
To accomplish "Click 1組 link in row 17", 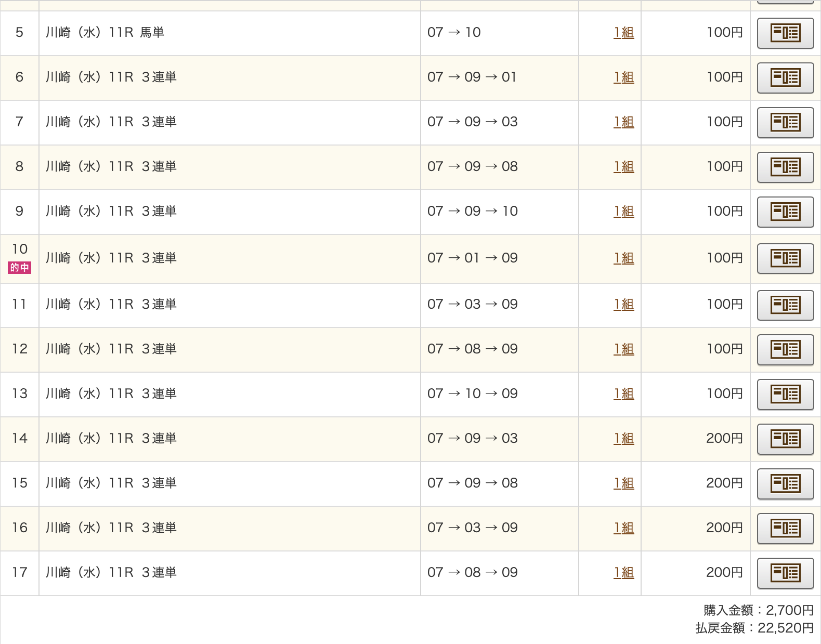I will click(624, 572).
